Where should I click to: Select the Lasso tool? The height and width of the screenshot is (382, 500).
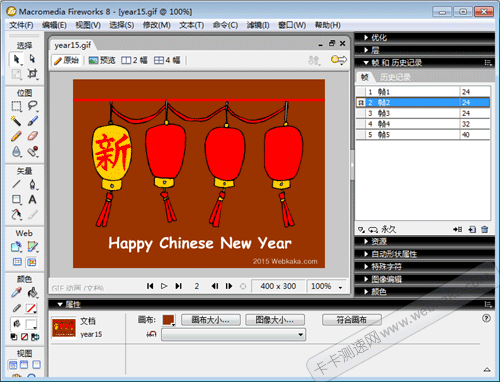coord(32,106)
